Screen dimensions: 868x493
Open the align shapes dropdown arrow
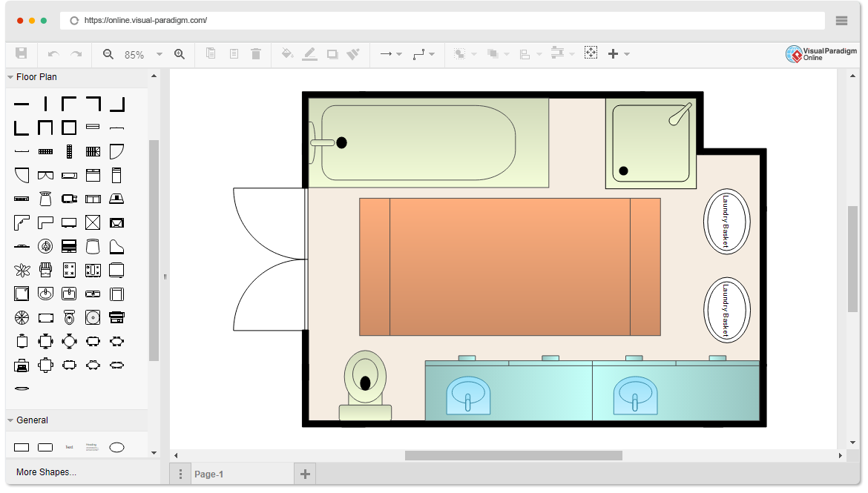tap(539, 54)
